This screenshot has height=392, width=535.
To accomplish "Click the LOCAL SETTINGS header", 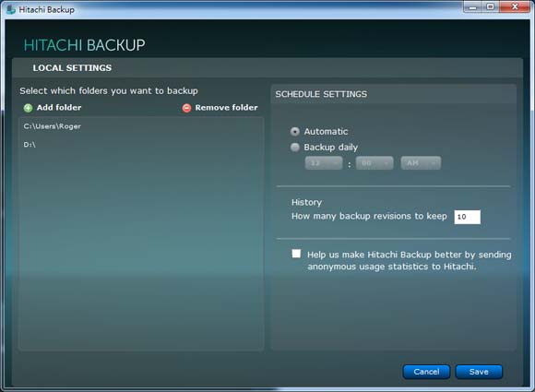I will [x=72, y=68].
